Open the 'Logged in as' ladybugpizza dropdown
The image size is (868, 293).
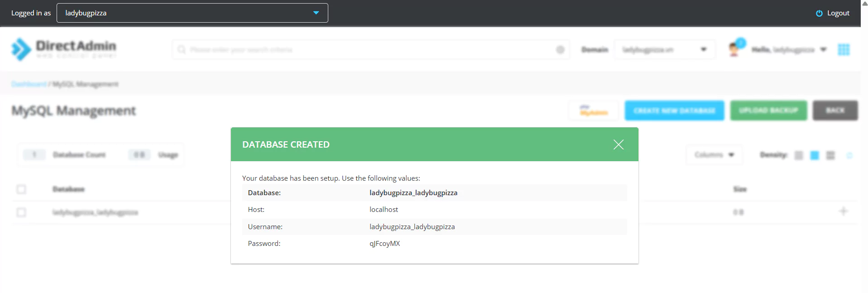192,13
